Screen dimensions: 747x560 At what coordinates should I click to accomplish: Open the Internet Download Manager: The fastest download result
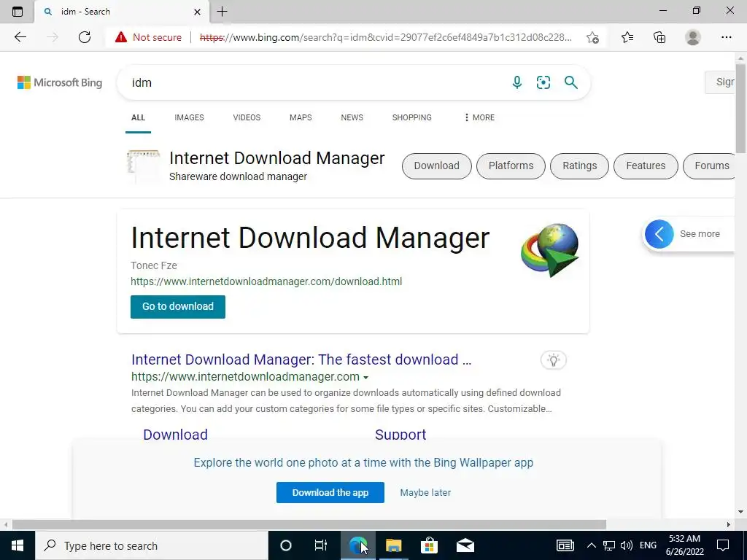(301, 359)
